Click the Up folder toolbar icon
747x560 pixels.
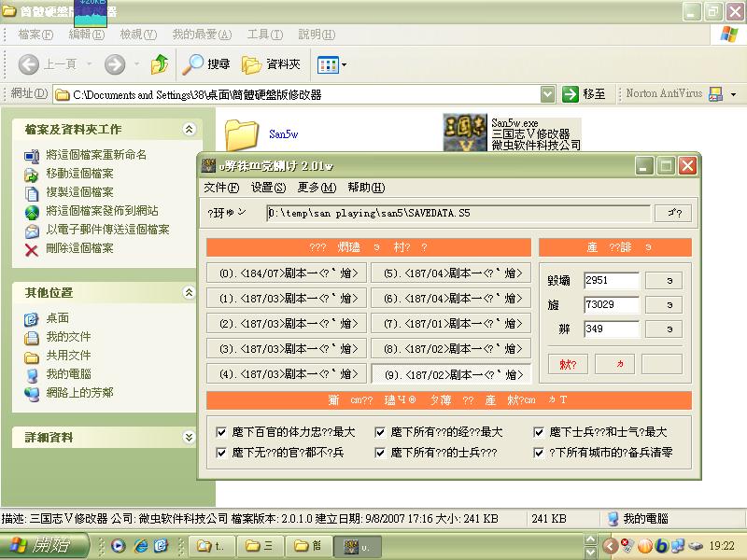160,64
